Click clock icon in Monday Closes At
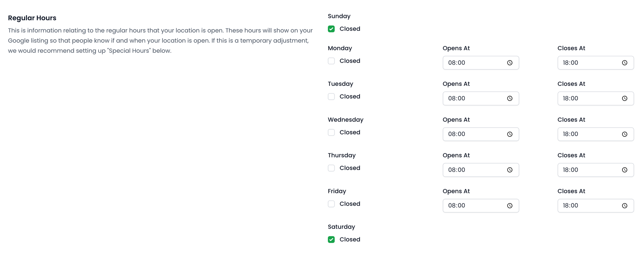This screenshot has height=264, width=644. click(625, 63)
